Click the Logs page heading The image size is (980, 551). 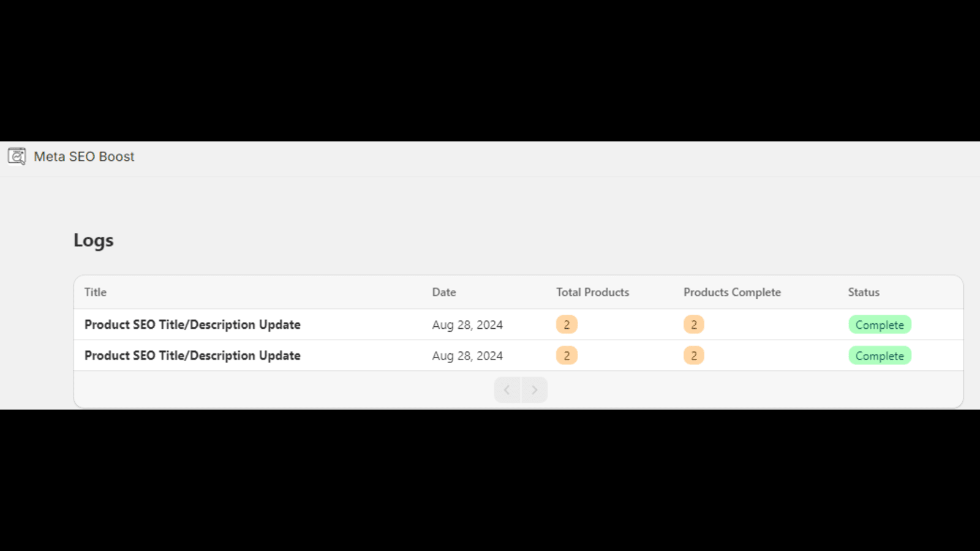(x=94, y=240)
